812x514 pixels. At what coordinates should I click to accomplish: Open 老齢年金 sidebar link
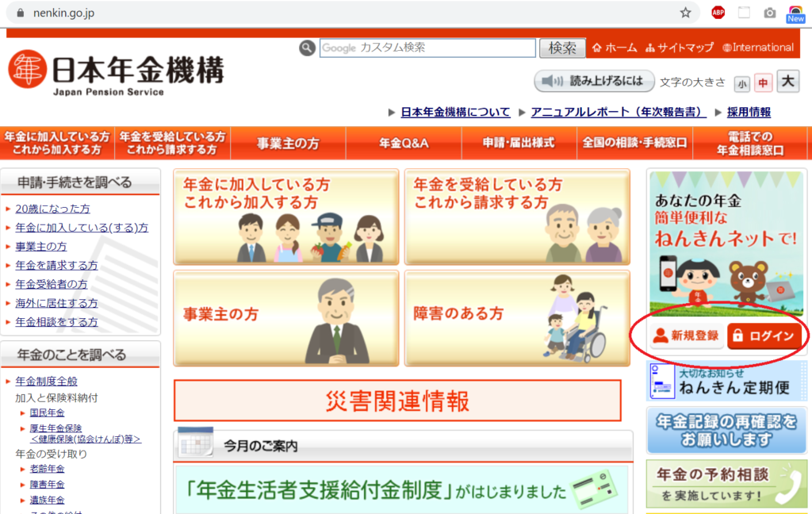[47, 469]
